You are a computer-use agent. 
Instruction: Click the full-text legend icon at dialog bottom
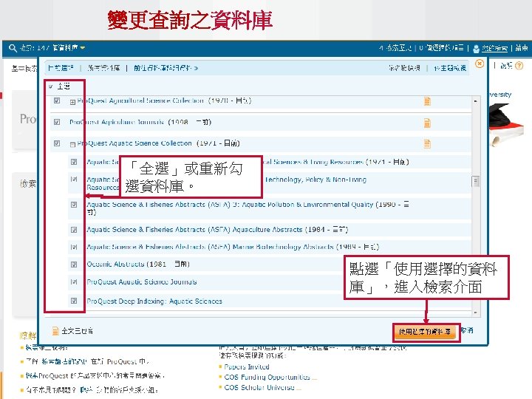pyautogui.click(x=55, y=331)
